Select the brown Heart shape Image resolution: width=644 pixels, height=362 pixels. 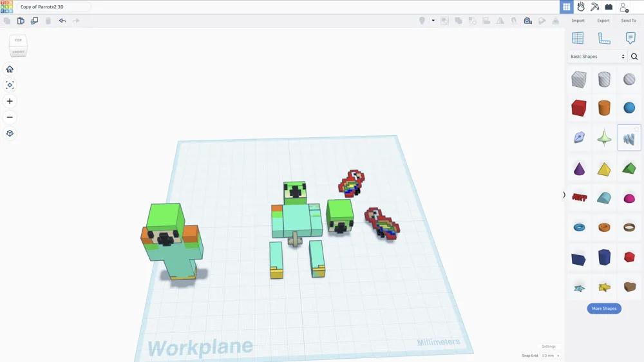pos(630,287)
